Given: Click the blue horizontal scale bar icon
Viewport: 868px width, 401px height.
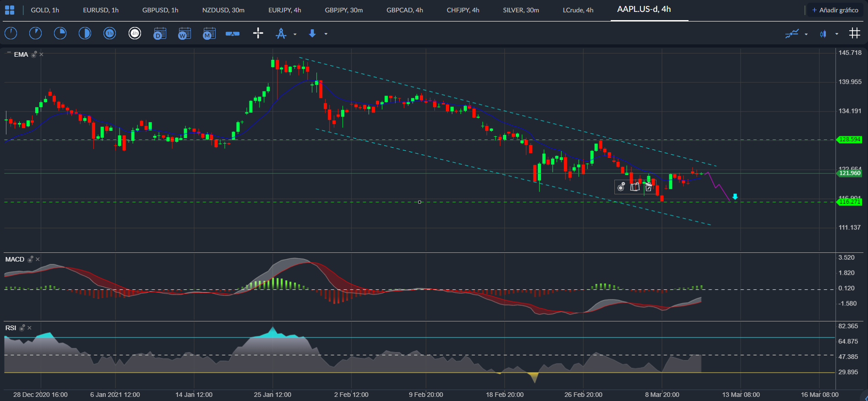Looking at the screenshot, I should (233, 33).
